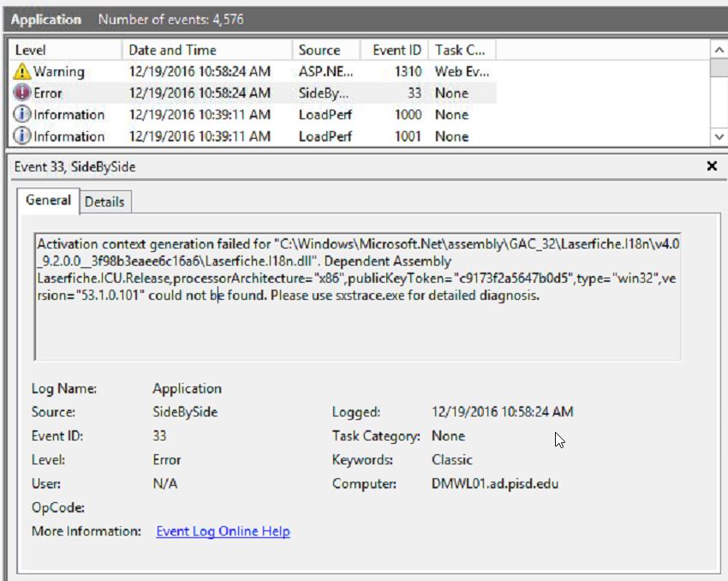This screenshot has height=581, width=728.
Task: Click the Application log title header
Action: coord(46,19)
